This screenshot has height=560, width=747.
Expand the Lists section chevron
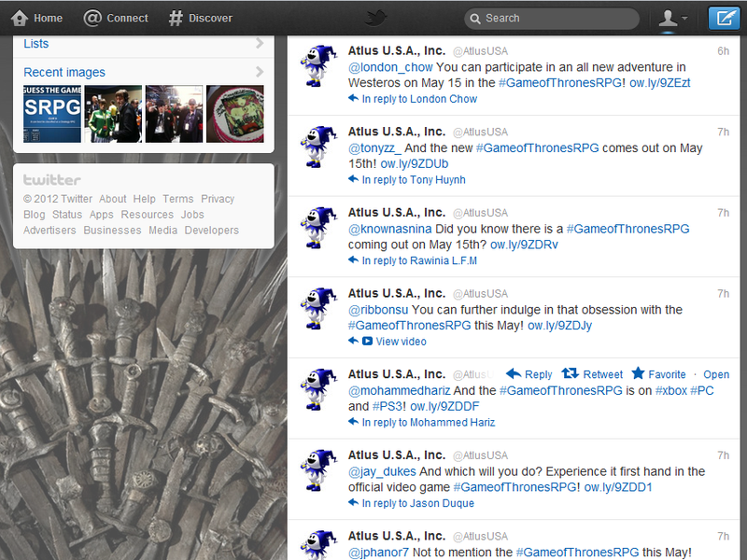260,43
